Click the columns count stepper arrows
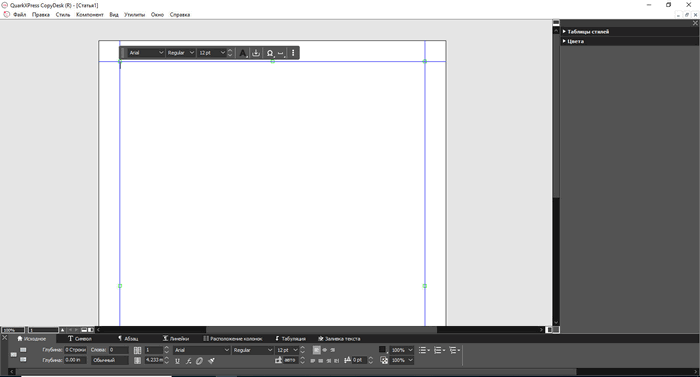This screenshot has height=377, width=700. coord(166,350)
